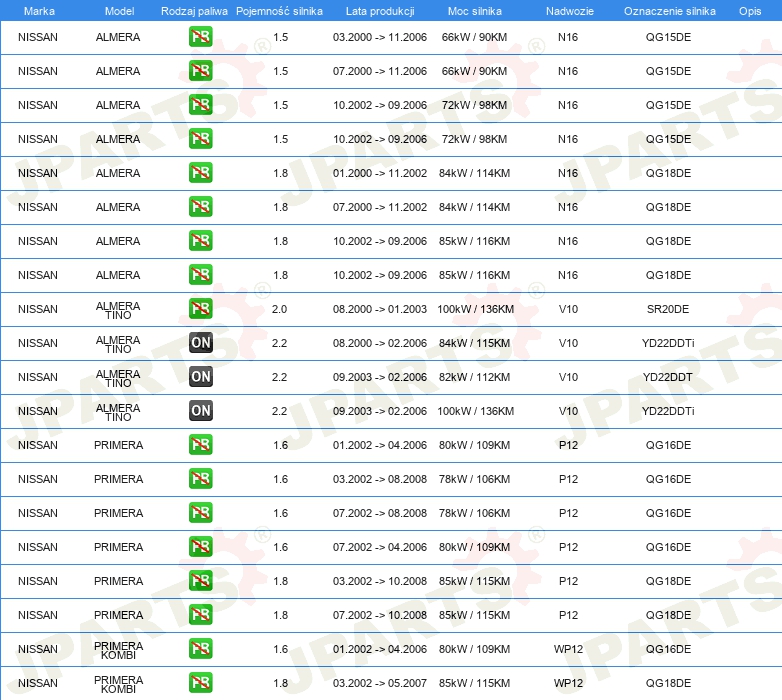
Task: Click the 07.2002 -> 08.2008 production years cell
Action: 380,513
